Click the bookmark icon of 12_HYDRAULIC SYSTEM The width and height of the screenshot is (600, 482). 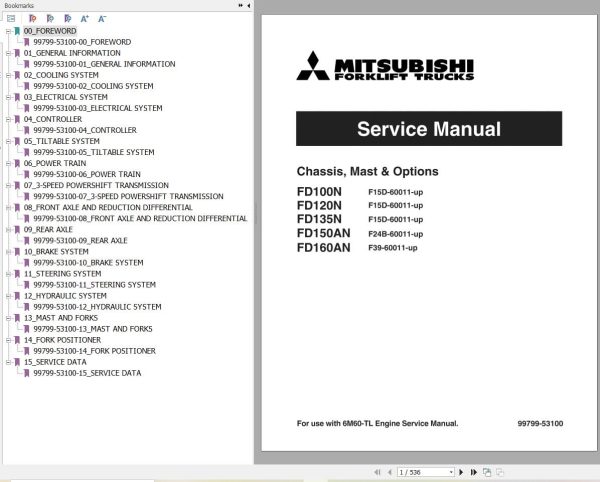coord(17,296)
